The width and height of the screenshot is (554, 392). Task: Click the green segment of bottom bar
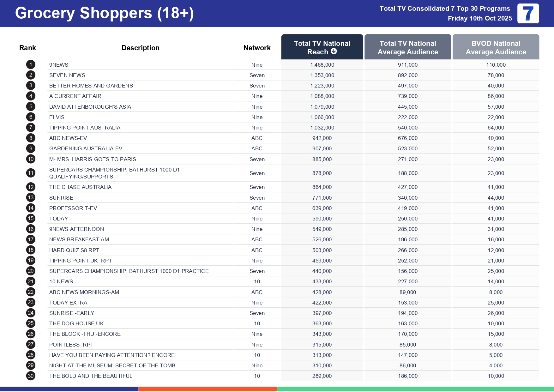tap(415, 389)
